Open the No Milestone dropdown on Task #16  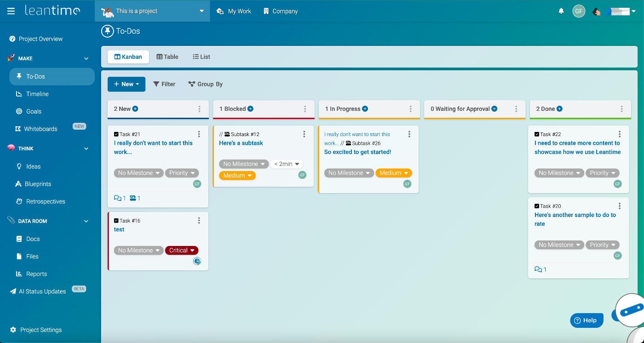pyautogui.click(x=138, y=250)
